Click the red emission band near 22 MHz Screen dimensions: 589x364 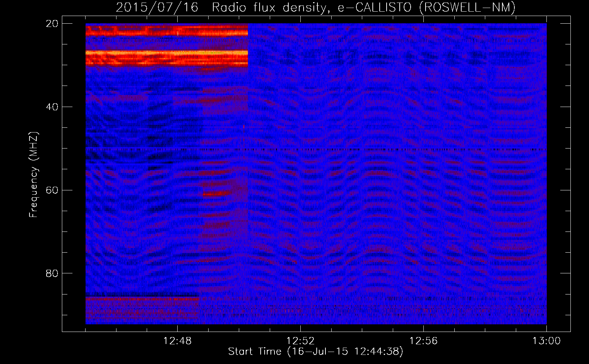[167, 31]
